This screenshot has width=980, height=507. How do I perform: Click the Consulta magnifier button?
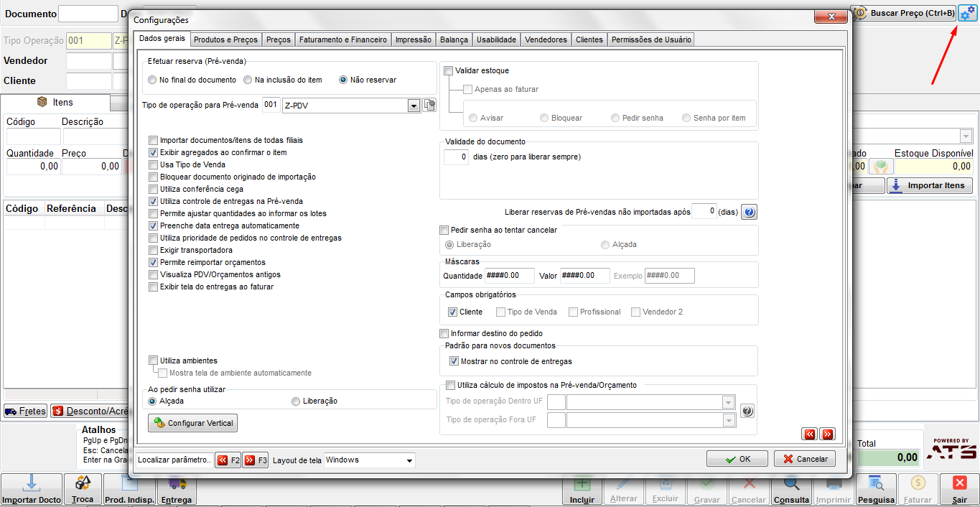pyautogui.click(x=791, y=490)
